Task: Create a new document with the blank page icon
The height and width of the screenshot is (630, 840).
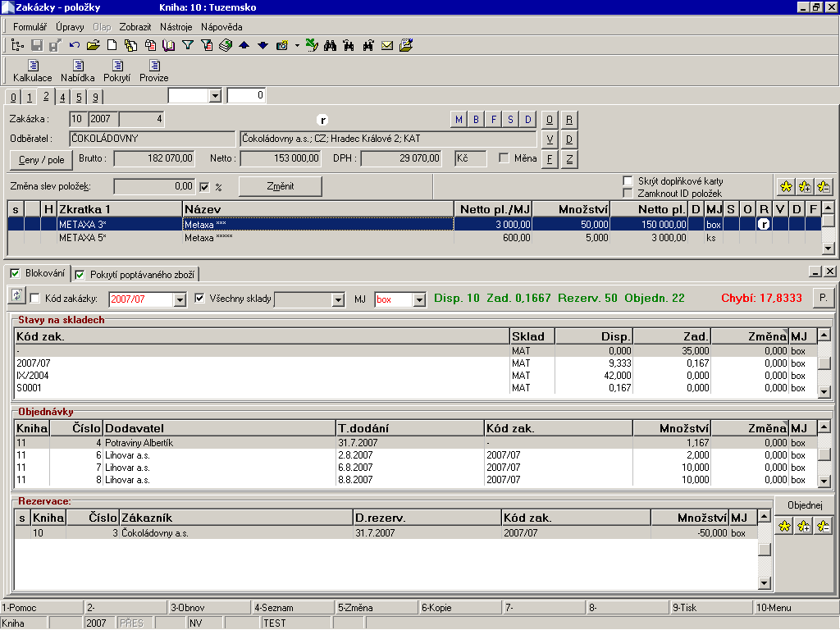Action: [x=111, y=47]
